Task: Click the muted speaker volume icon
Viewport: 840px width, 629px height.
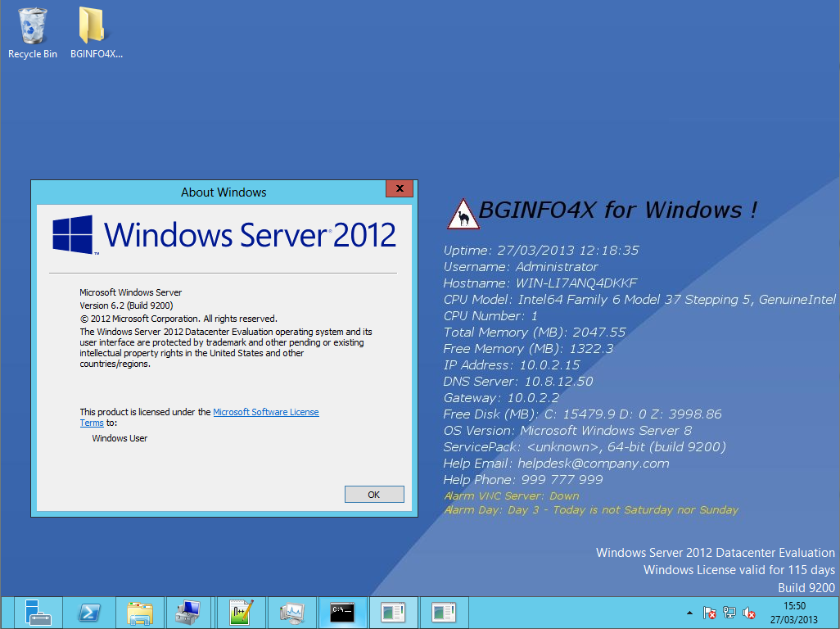Action: point(749,613)
